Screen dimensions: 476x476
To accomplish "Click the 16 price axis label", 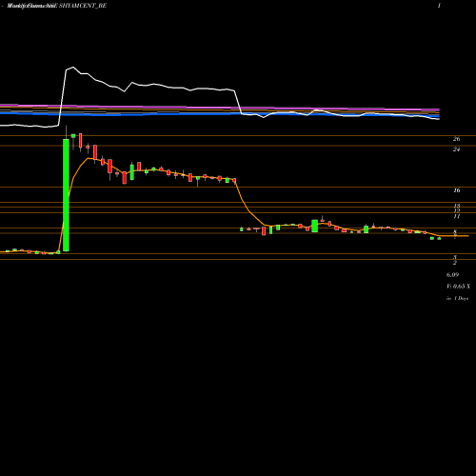I will pyautogui.click(x=457, y=190).
